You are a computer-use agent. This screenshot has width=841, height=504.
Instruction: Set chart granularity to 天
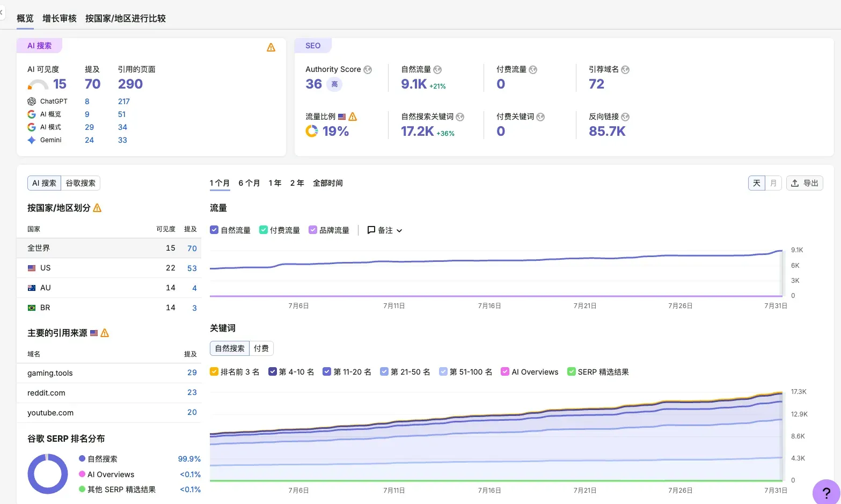[757, 183]
